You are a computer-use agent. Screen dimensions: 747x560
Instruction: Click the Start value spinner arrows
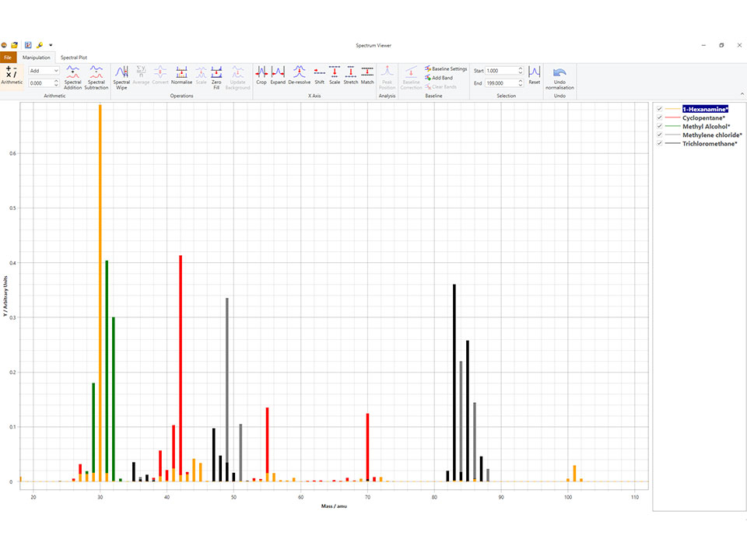521,71
